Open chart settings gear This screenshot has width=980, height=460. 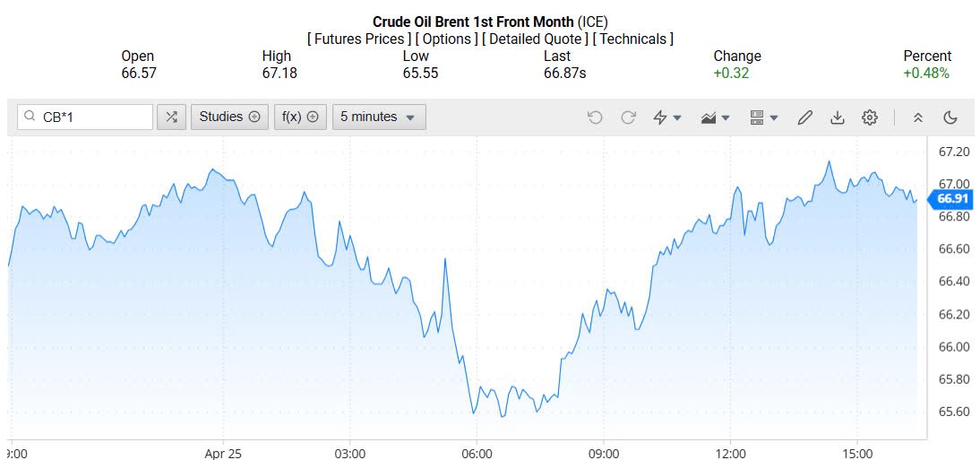[869, 117]
